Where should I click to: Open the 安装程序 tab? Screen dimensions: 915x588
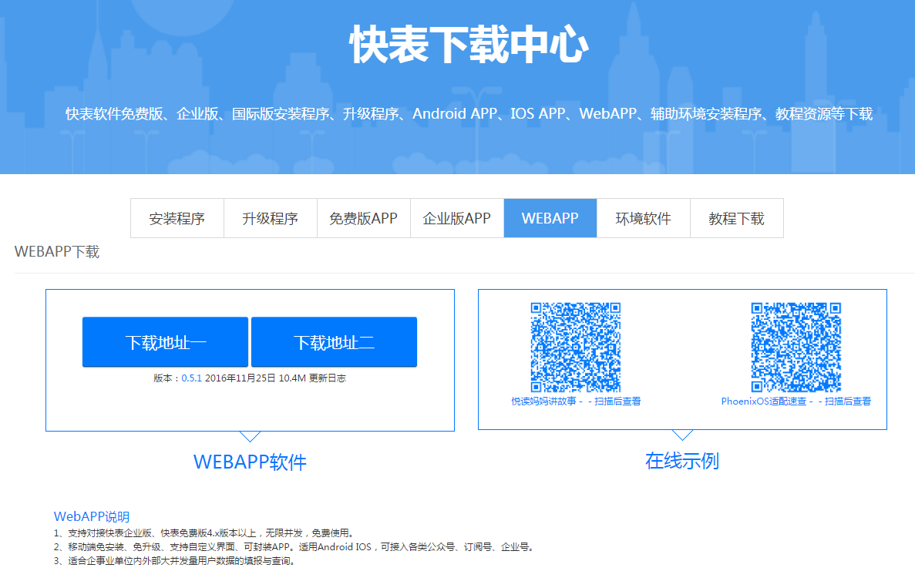tap(177, 218)
